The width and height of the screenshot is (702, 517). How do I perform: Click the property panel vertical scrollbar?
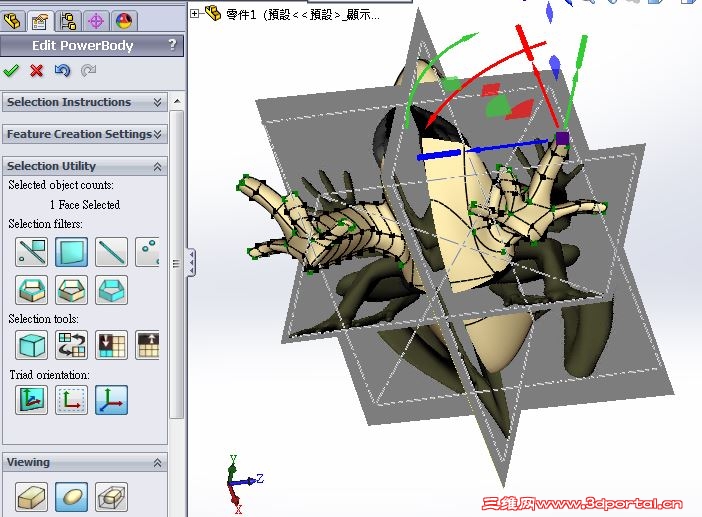pyautogui.click(x=177, y=264)
